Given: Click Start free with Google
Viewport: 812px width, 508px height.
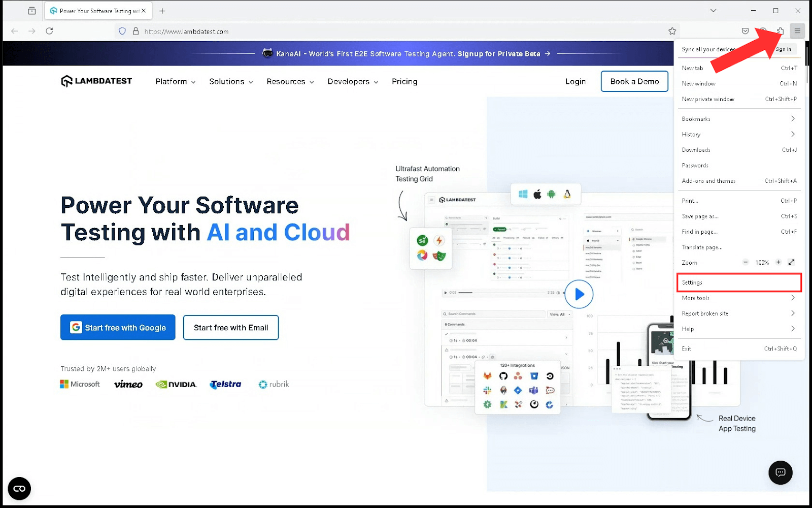Looking at the screenshot, I should tap(118, 327).
